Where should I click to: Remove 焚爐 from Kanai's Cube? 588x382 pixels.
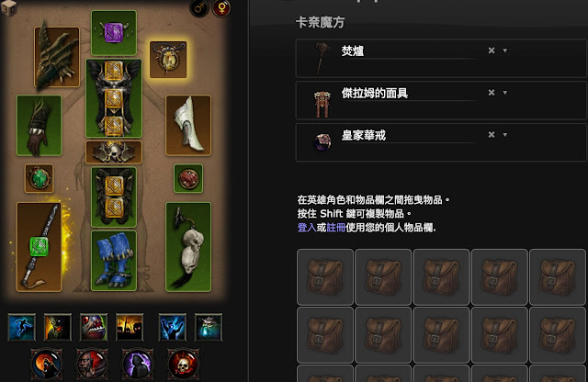click(492, 51)
